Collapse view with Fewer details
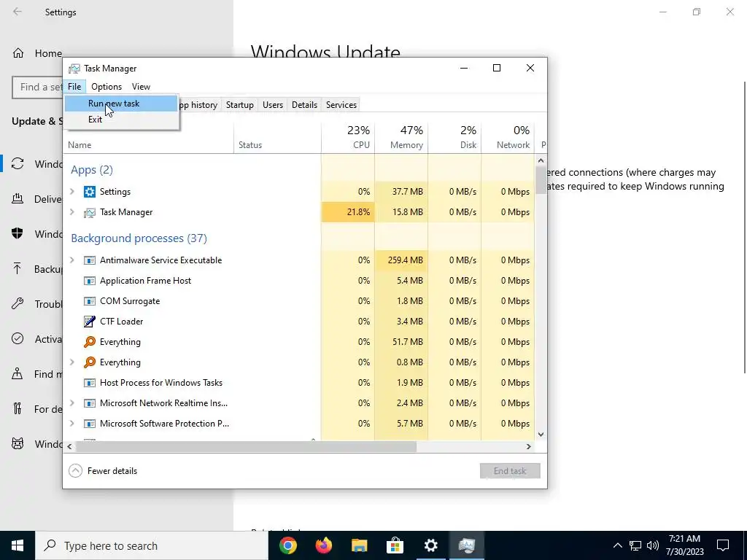The width and height of the screenshot is (747, 560). [x=103, y=471]
